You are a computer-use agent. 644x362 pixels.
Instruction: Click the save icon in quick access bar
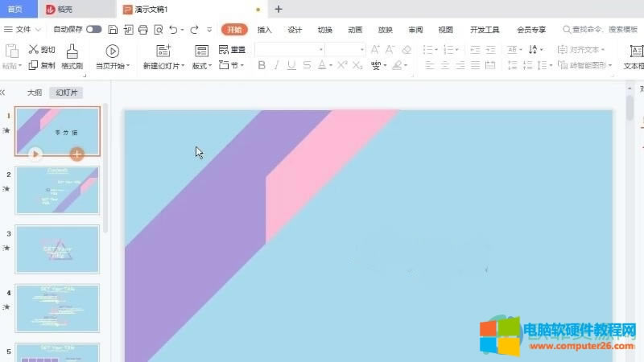(113, 29)
